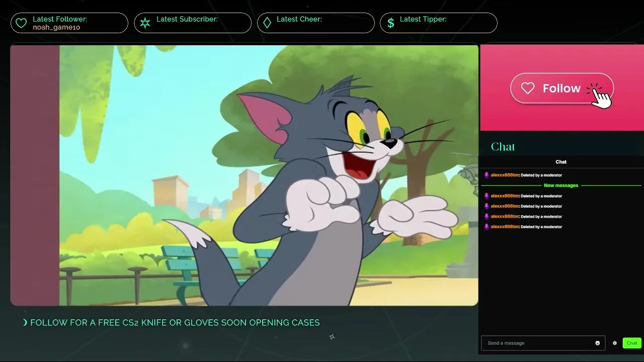
Task: Click the Tom and Jerry video stream
Action: 244,175
